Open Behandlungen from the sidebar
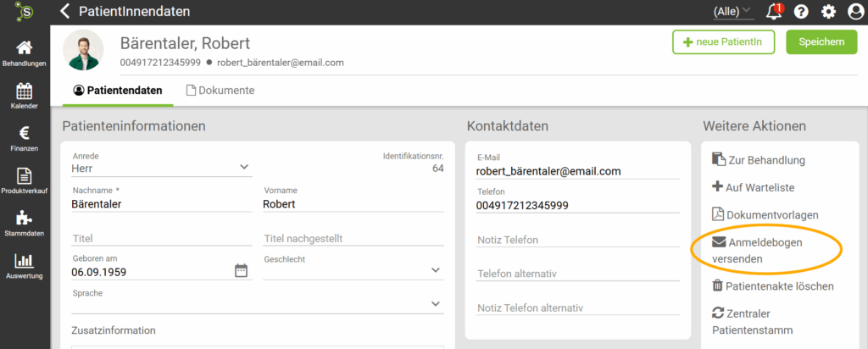868x349 pixels. pos(24,53)
